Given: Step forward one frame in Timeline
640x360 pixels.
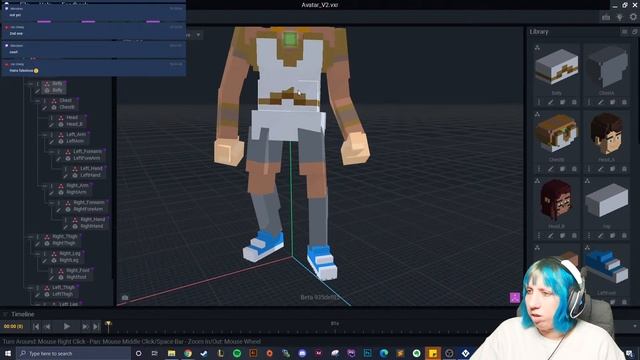Looking at the screenshot, I should (x=84, y=326).
